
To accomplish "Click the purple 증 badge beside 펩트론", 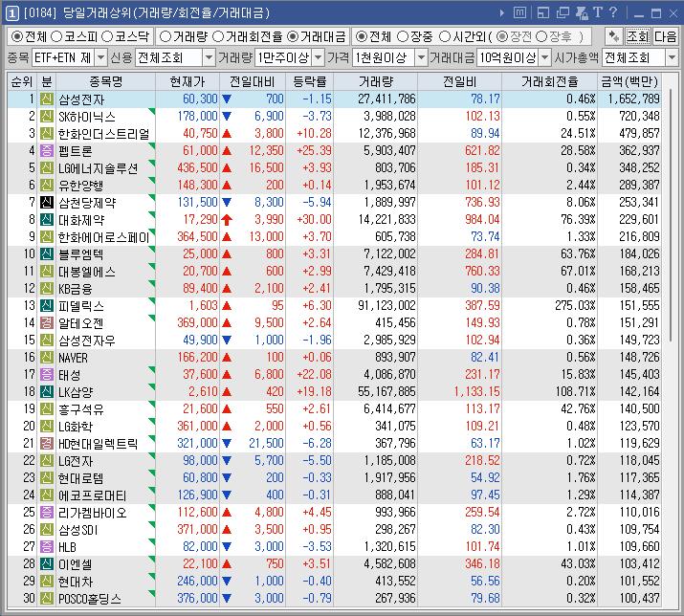I will pyautogui.click(x=47, y=151).
